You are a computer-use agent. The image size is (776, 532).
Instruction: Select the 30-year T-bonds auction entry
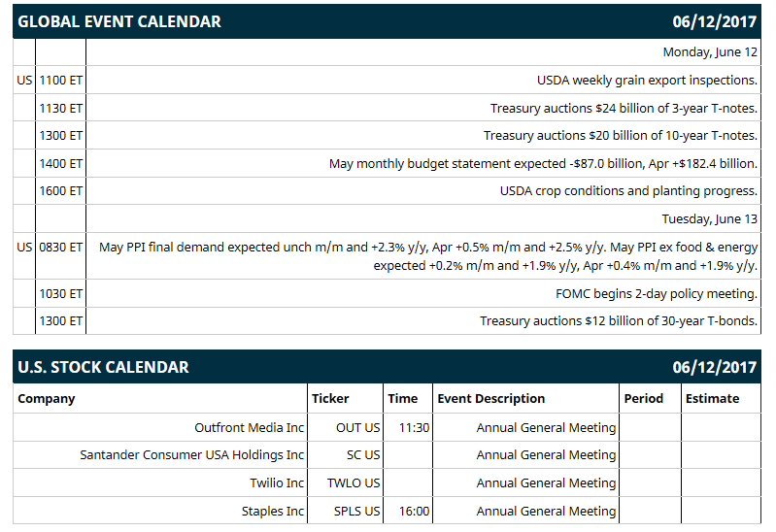(x=618, y=320)
